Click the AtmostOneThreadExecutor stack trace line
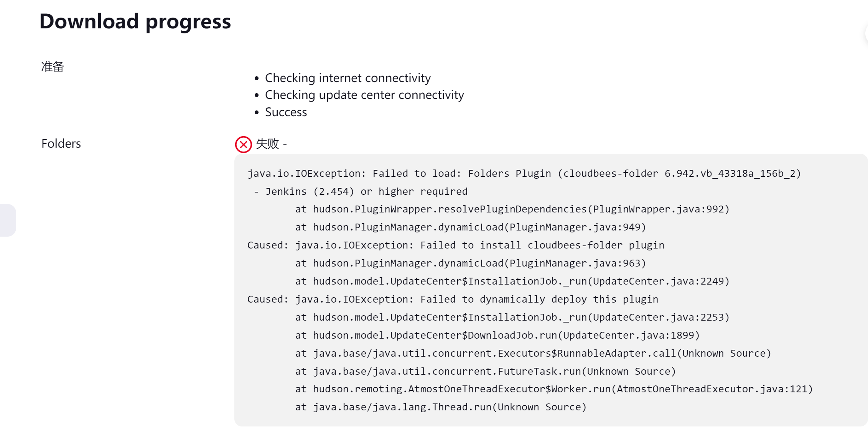868x428 pixels. click(x=554, y=389)
